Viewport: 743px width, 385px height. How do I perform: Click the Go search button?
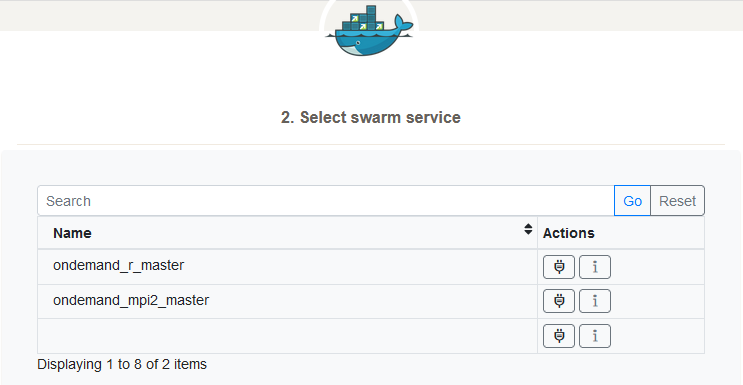632,201
